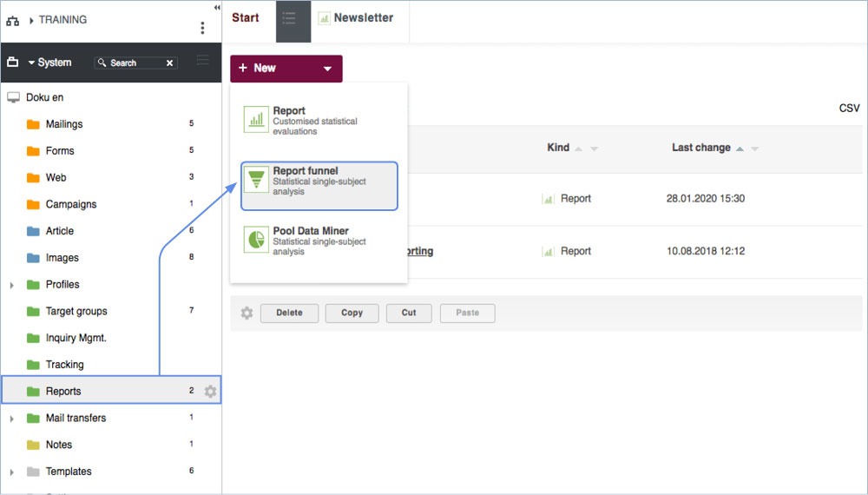
Task: Open the New button dropdown arrow
Action: point(326,69)
